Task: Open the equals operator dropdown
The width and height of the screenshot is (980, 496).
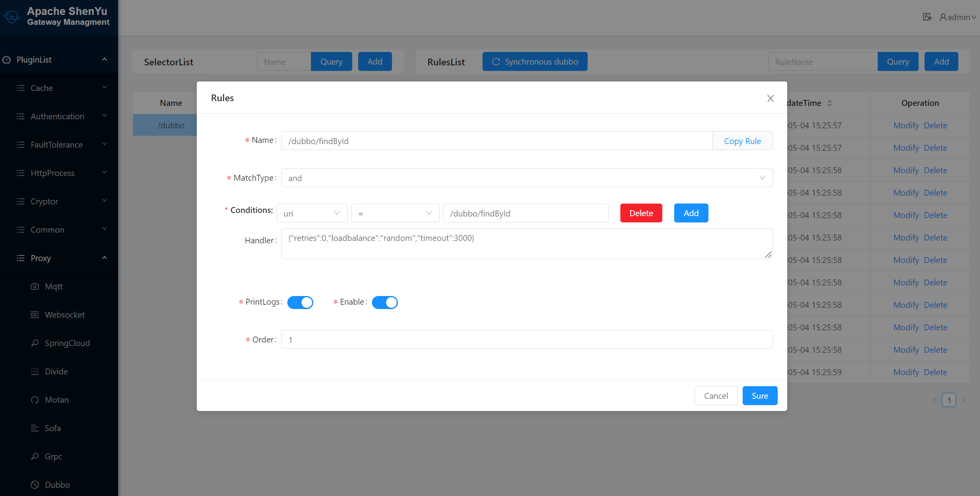Action: (395, 213)
